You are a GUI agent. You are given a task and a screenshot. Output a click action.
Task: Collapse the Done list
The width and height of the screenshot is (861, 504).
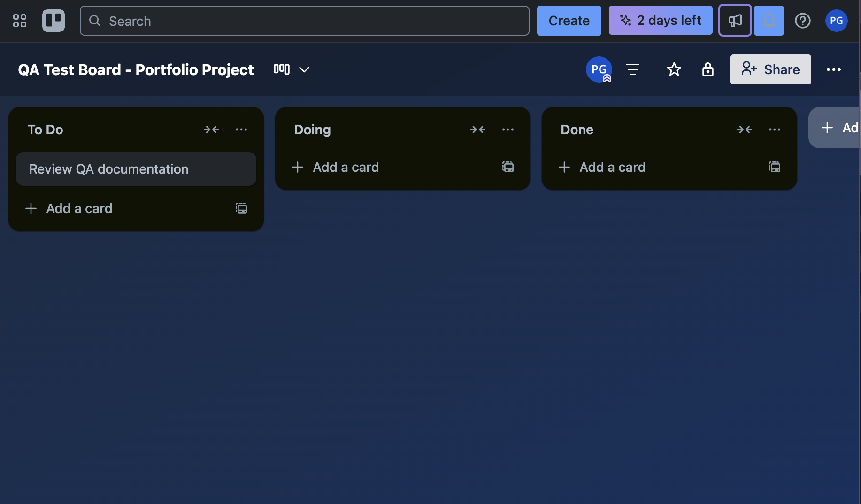click(x=745, y=130)
